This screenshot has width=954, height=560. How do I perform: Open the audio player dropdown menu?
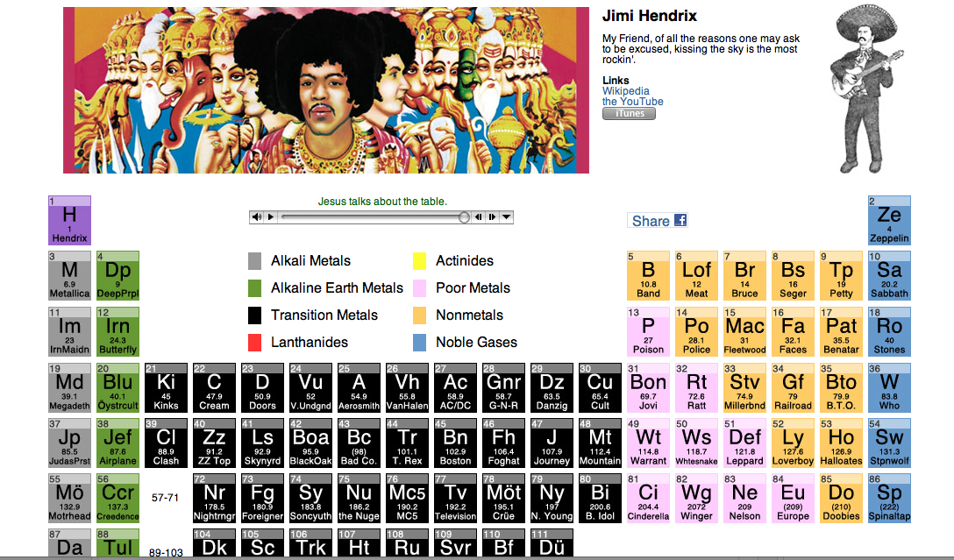click(x=506, y=217)
